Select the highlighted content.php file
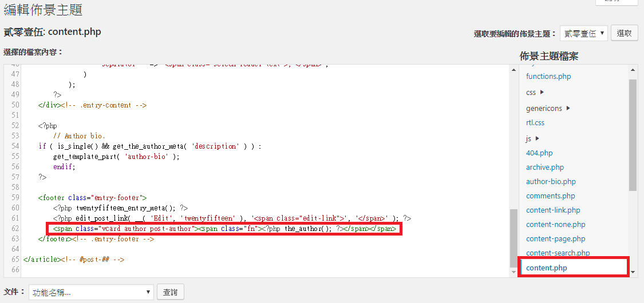The image size is (644, 303). tap(547, 268)
